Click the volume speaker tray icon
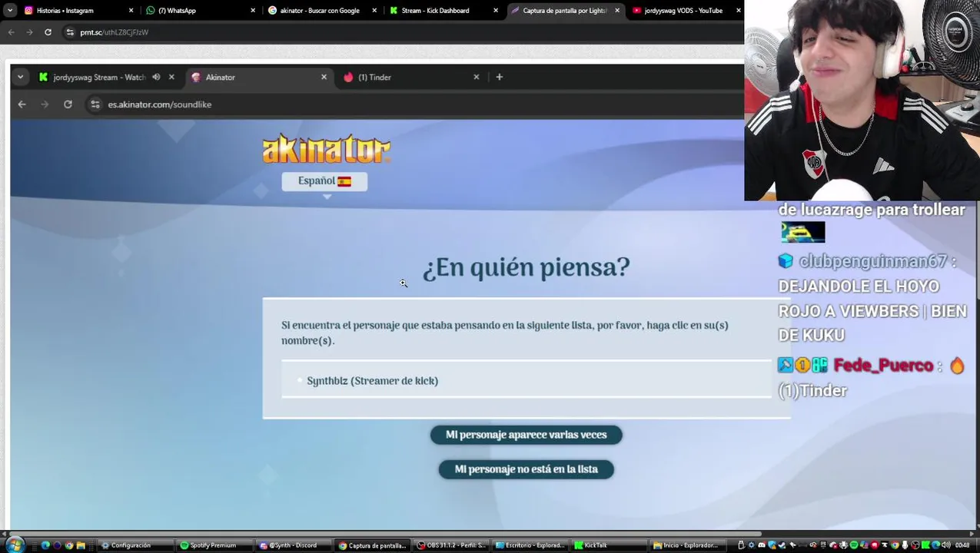Screen dimensions: 980x553 [946, 545]
